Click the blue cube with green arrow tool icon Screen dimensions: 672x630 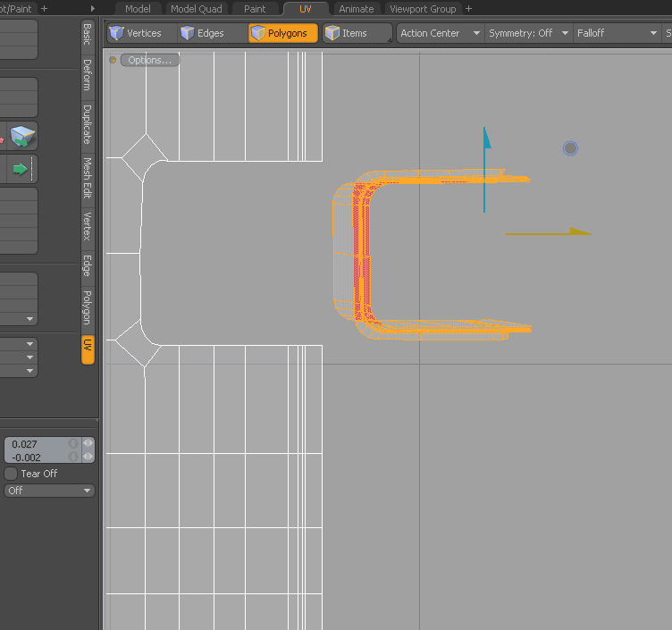click(22, 137)
